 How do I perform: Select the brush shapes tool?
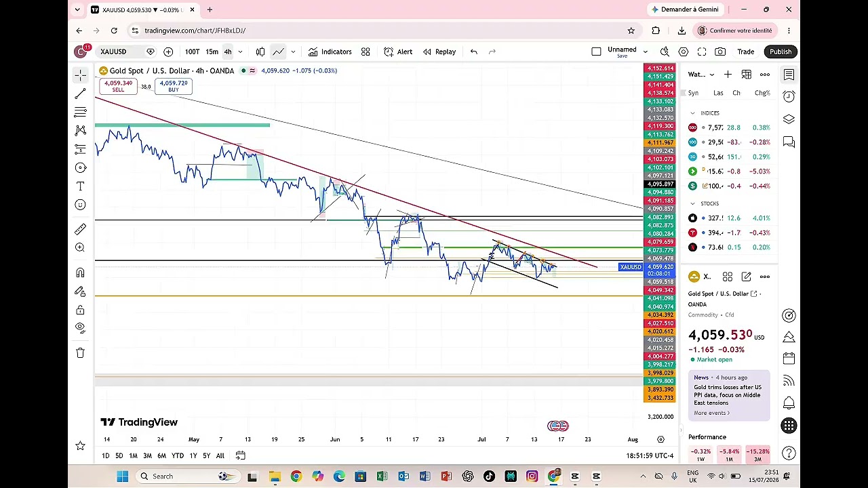pos(80,167)
